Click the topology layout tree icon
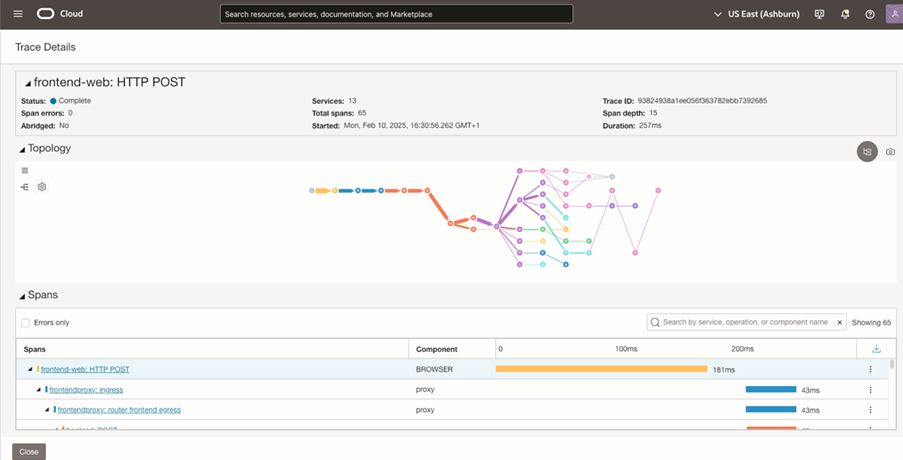Screen dimensions: 903x460 (x=25, y=187)
